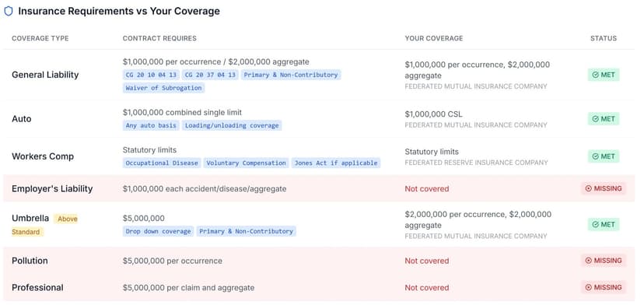Click the MET status badge for Auto

pos(604,119)
